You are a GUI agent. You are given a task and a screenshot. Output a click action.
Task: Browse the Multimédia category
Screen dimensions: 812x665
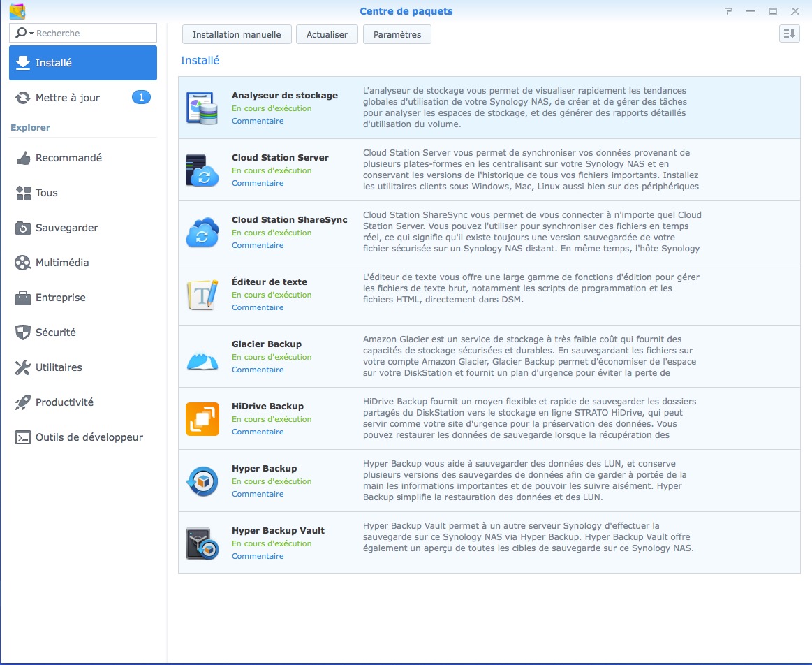click(x=62, y=263)
